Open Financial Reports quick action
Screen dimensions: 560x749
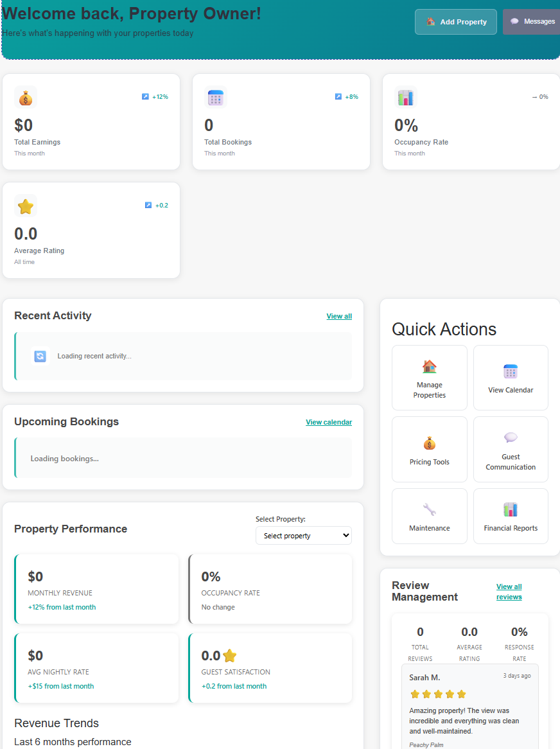coord(511,516)
